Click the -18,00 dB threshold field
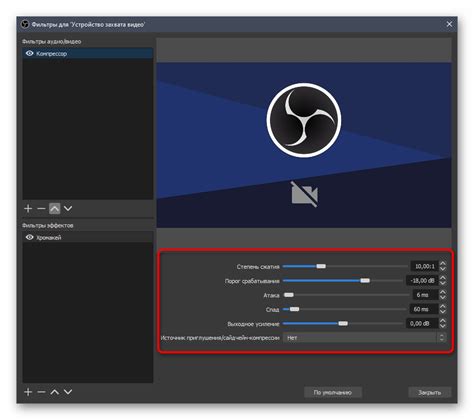This screenshot has width=474, height=420. pyautogui.click(x=422, y=281)
